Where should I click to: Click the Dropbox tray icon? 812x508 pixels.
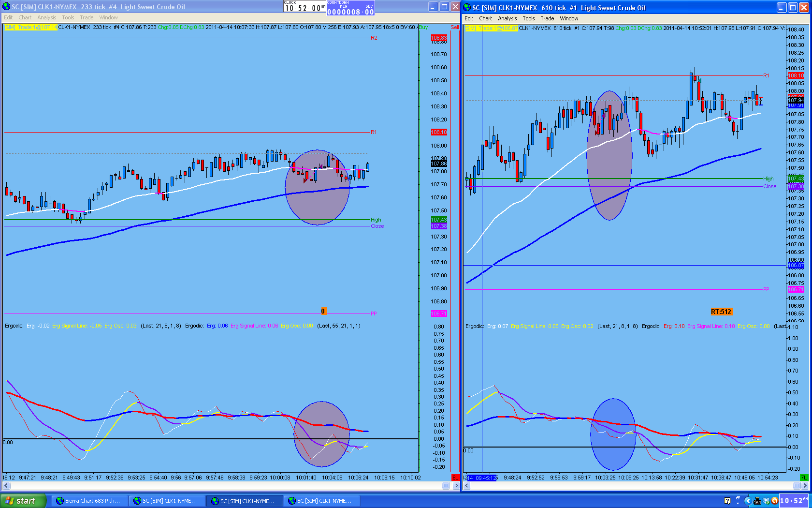(x=766, y=501)
